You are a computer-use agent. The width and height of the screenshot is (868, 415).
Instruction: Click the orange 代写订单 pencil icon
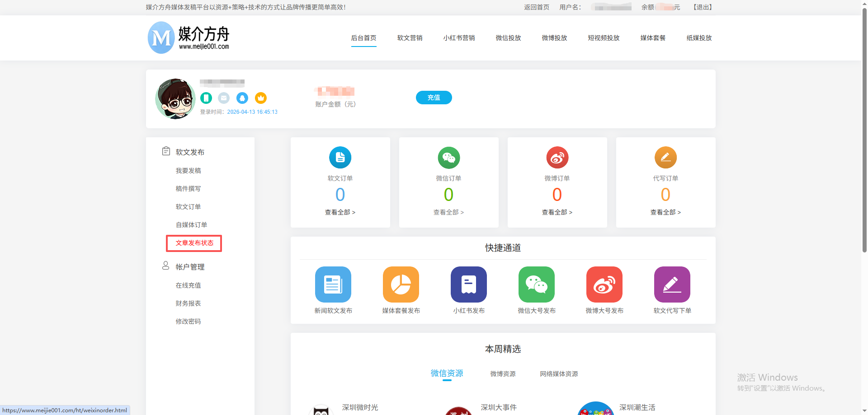pos(665,158)
